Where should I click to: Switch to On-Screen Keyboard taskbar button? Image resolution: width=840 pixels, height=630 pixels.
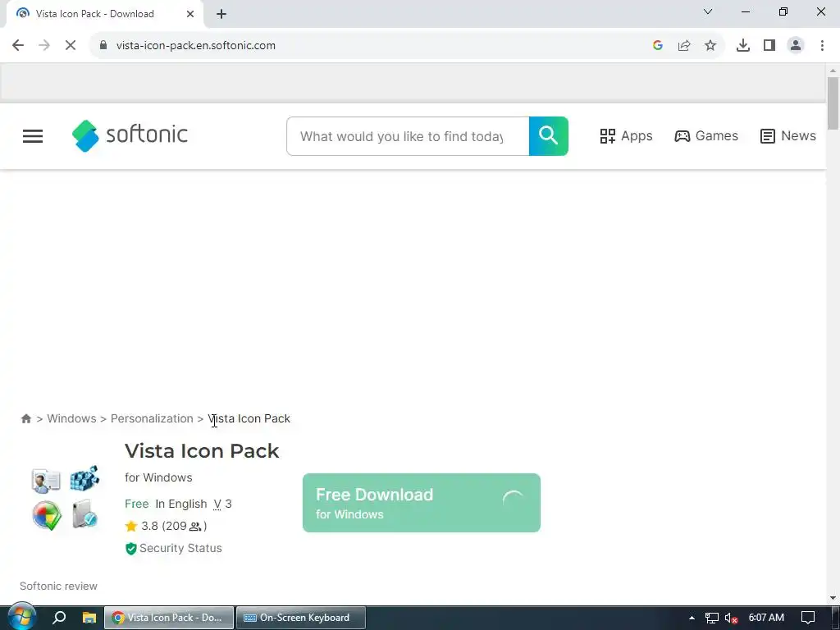pos(301,618)
